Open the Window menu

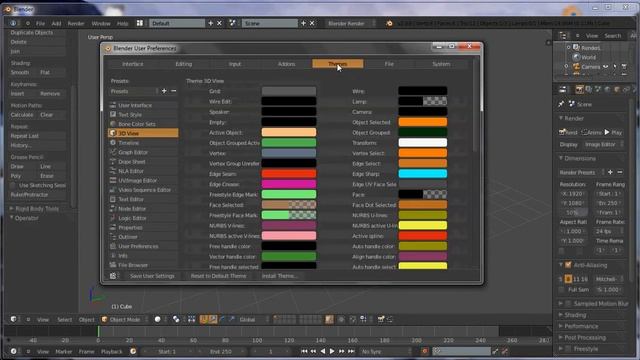point(101,24)
